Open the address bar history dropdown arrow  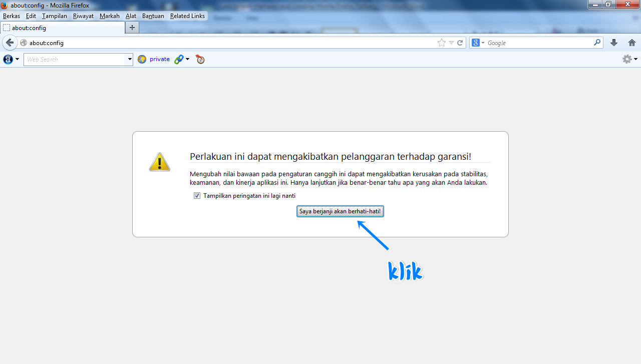pos(451,43)
